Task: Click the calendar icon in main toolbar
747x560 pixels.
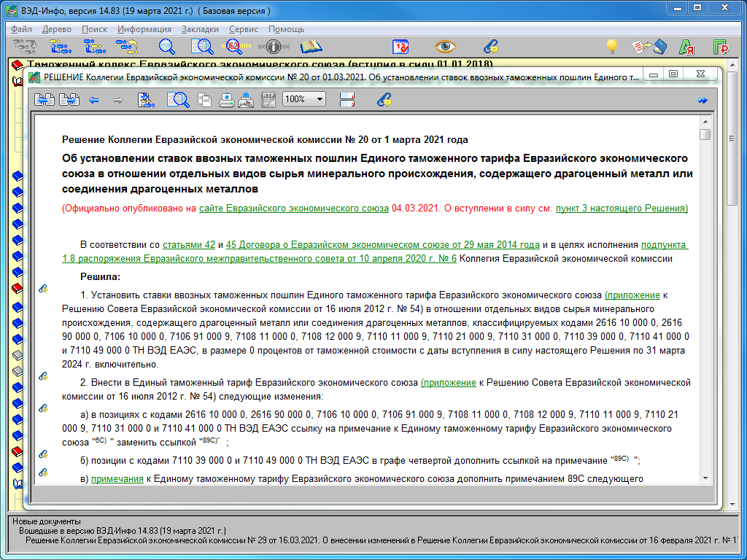Action: click(x=401, y=47)
